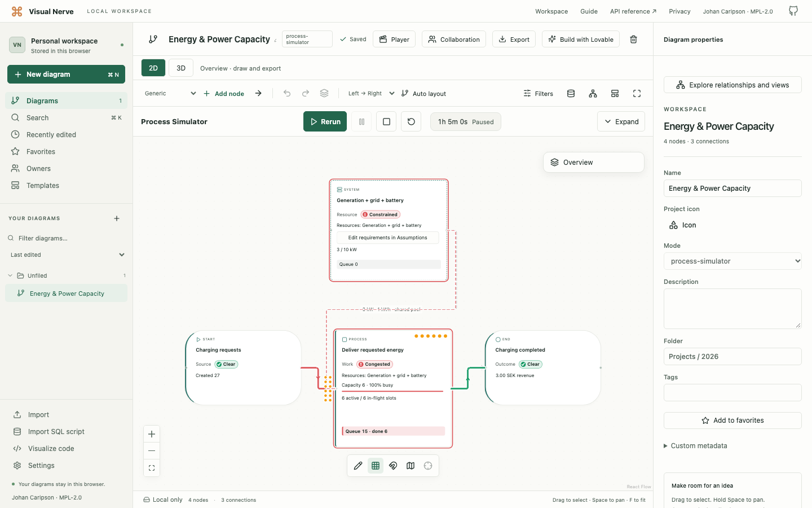Click the undo arrow icon
Screen dimensions: 812x508
[x=287, y=93]
